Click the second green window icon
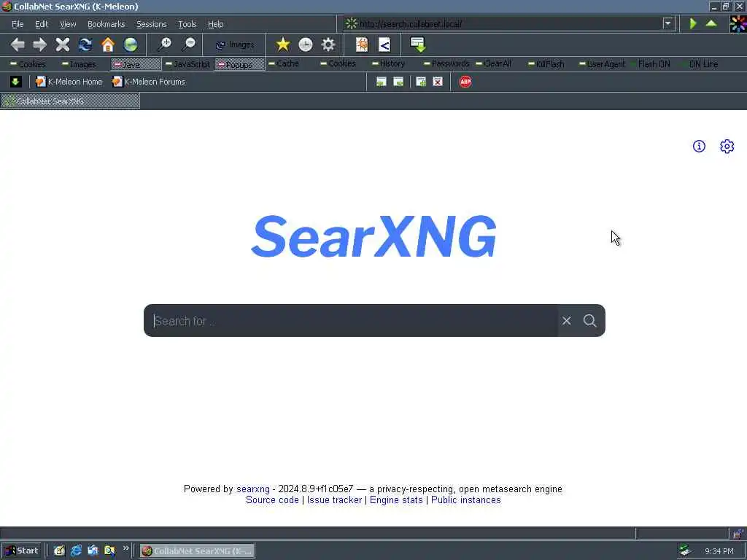The height and width of the screenshot is (560, 747). (x=398, y=82)
